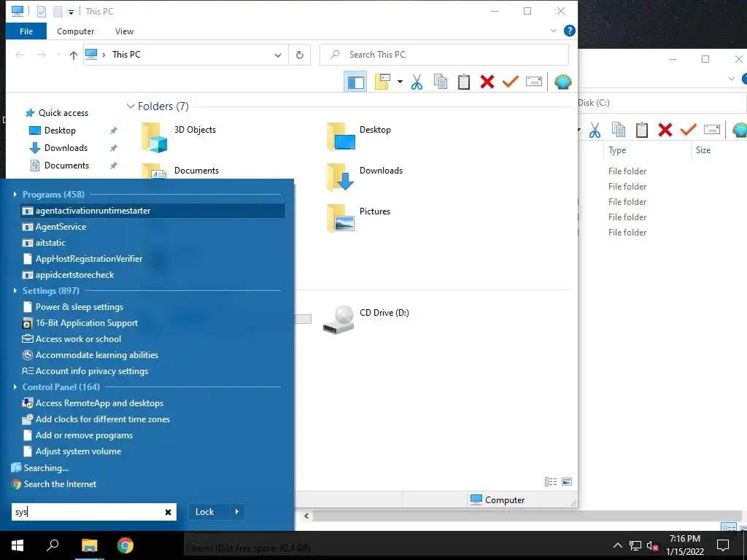Click the red Delete X in the background window
Screen dimensions: 747x560
665,130
